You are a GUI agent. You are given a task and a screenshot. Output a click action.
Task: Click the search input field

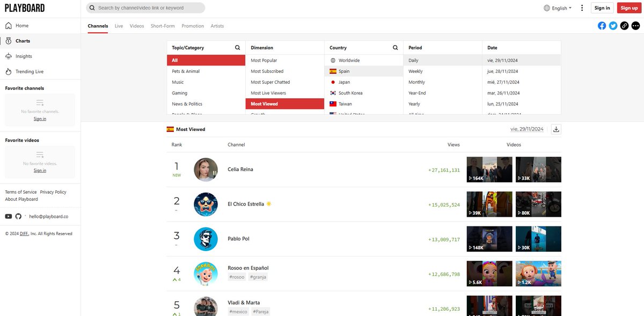pos(145,8)
